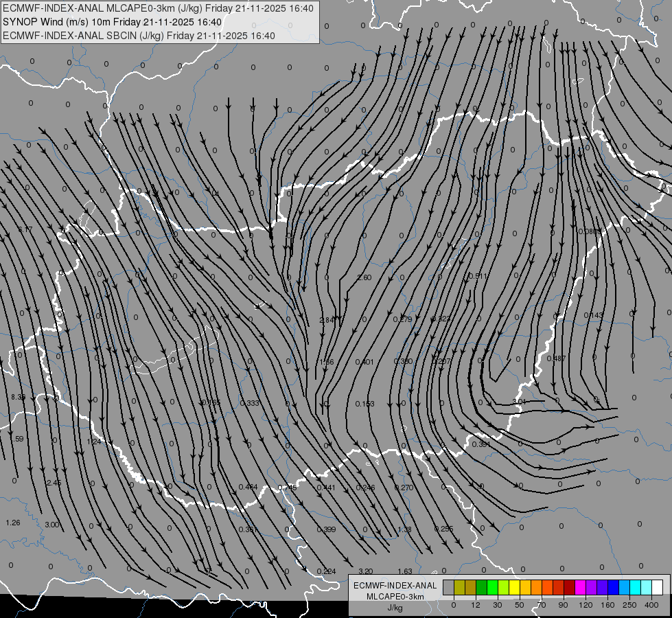Click the map value 1.56
672x618 pixels.
tap(327, 362)
